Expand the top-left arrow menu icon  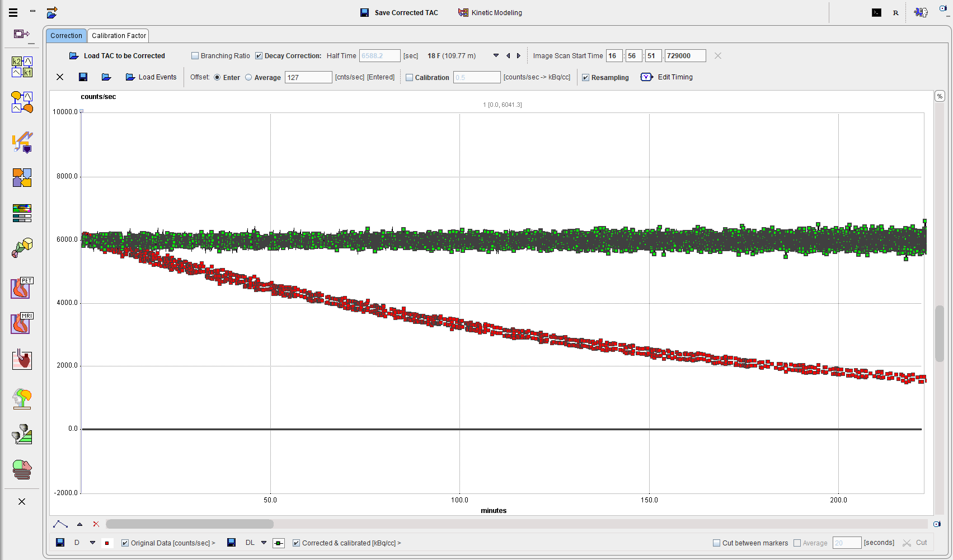(x=52, y=12)
